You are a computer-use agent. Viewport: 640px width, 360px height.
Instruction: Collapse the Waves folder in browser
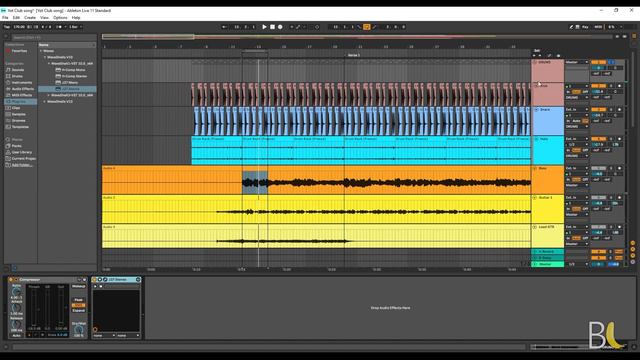pos(41,51)
